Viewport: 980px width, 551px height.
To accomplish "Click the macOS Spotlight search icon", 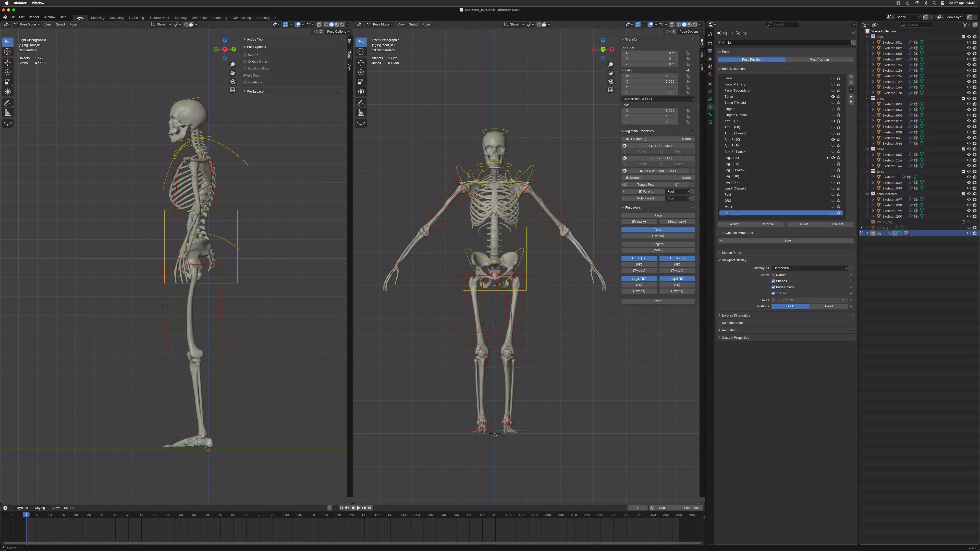I will point(934,3).
